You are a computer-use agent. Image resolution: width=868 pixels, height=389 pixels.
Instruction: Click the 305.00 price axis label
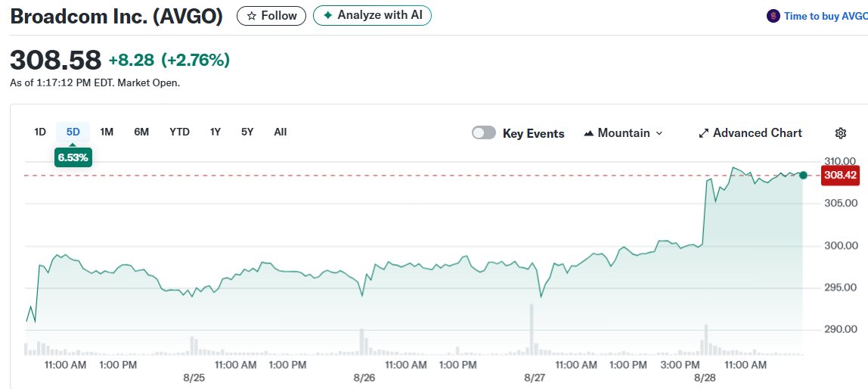coord(842,204)
